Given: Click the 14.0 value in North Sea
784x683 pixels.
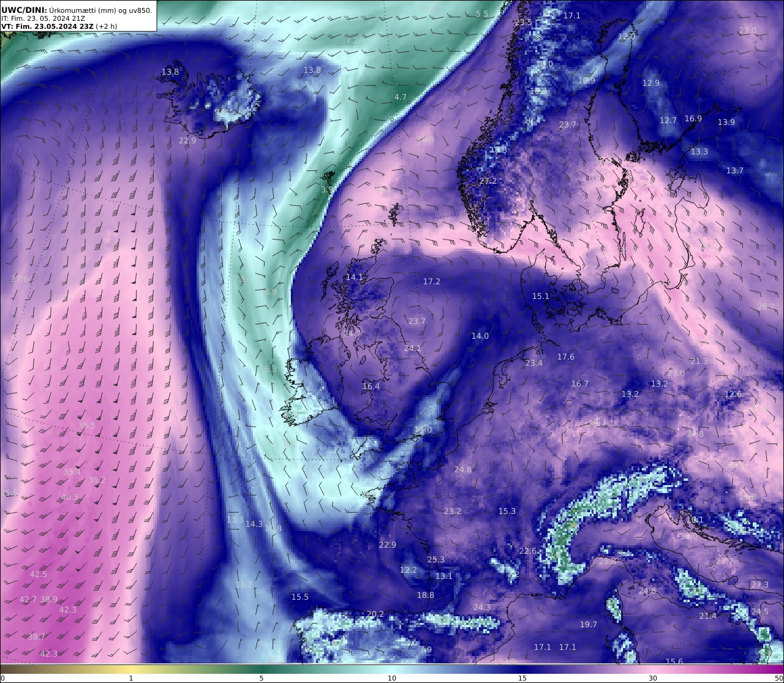Looking at the screenshot, I should 480,336.
